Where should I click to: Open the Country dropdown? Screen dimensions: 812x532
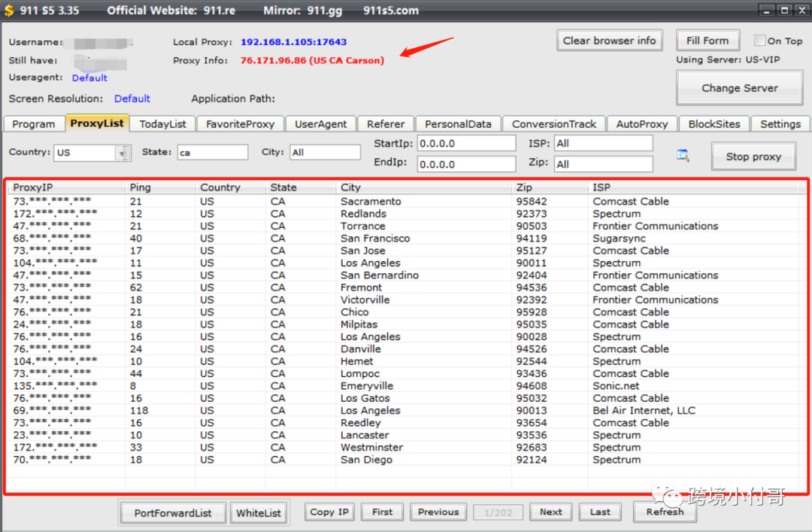122,153
